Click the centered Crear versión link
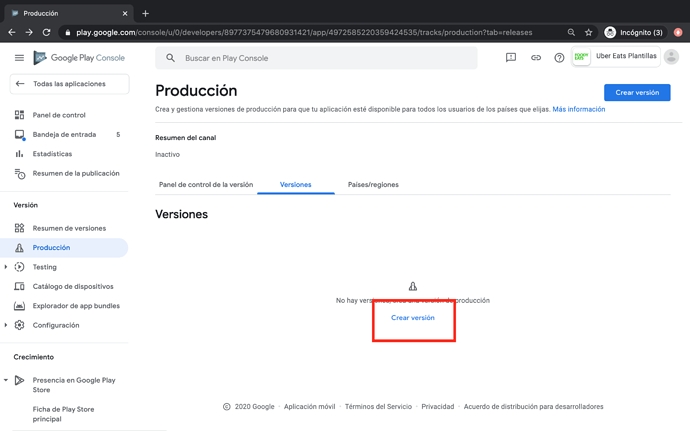 click(412, 318)
